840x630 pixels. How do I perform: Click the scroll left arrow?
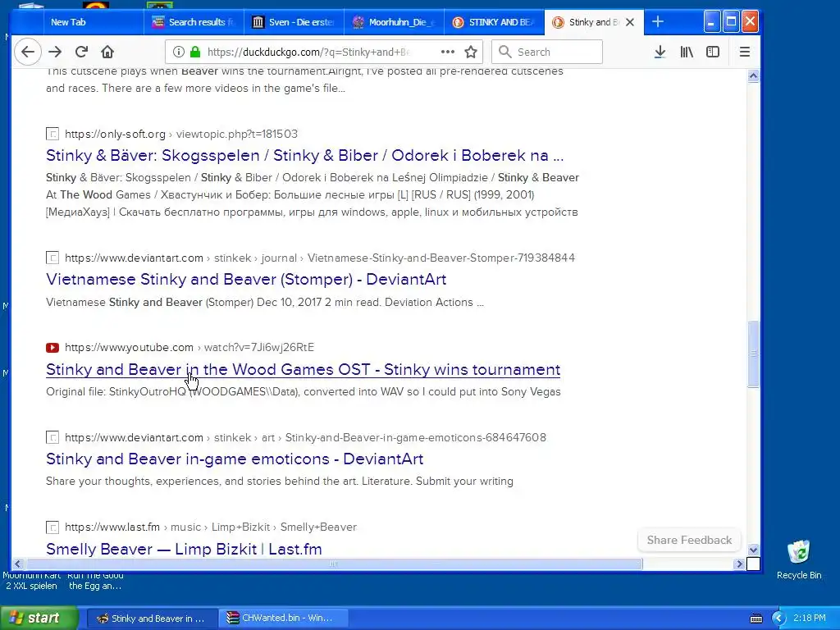(18, 564)
